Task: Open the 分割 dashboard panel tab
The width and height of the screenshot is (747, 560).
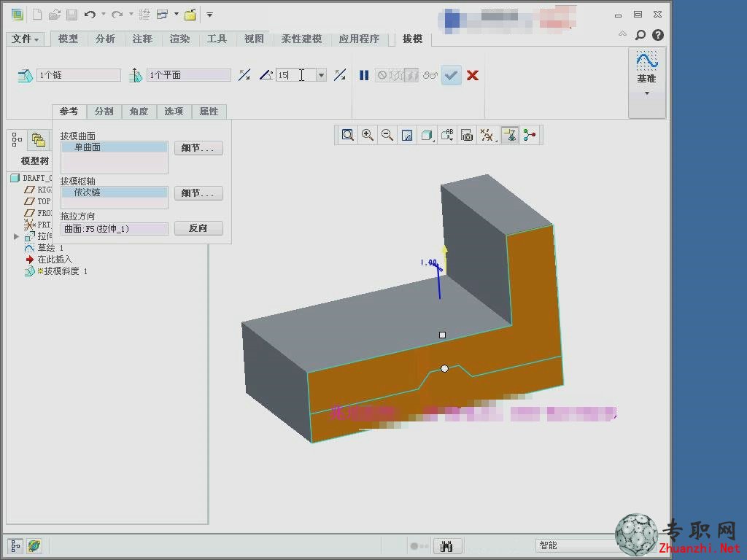Action: click(x=104, y=112)
